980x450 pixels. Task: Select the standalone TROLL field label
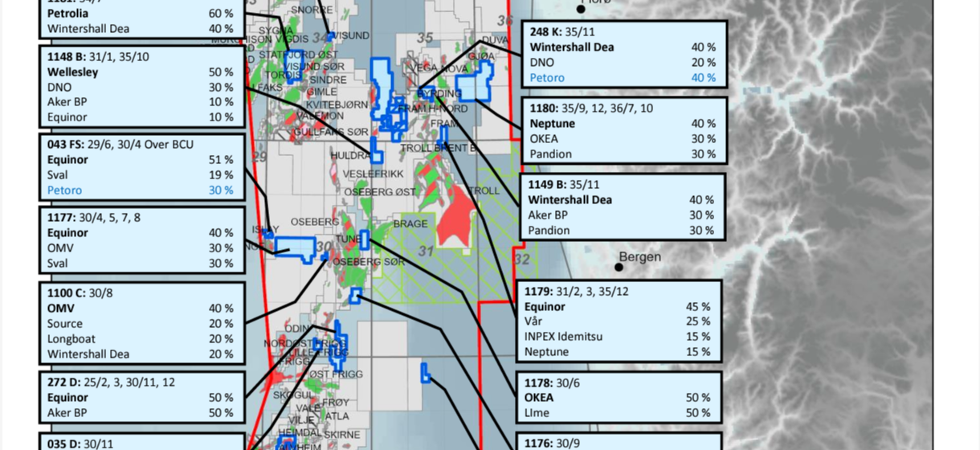(x=484, y=191)
